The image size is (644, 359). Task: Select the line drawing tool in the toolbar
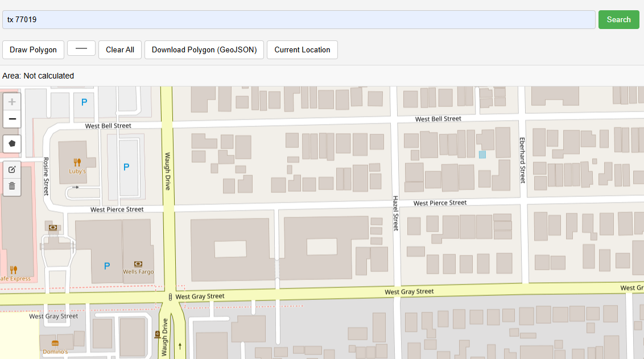tap(81, 48)
